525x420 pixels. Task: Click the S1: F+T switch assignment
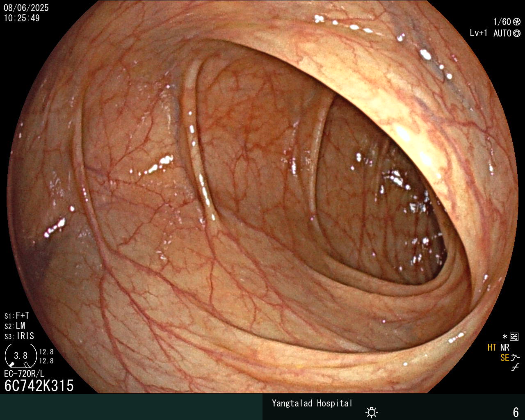[x=17, y=315]
